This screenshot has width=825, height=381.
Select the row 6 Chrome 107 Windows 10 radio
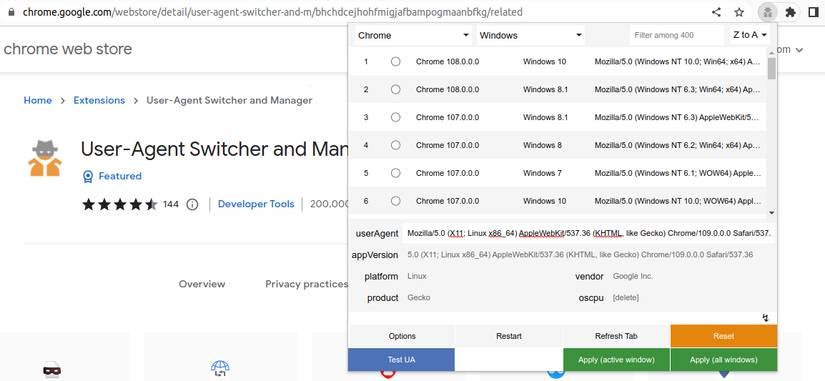coord(396,201)
